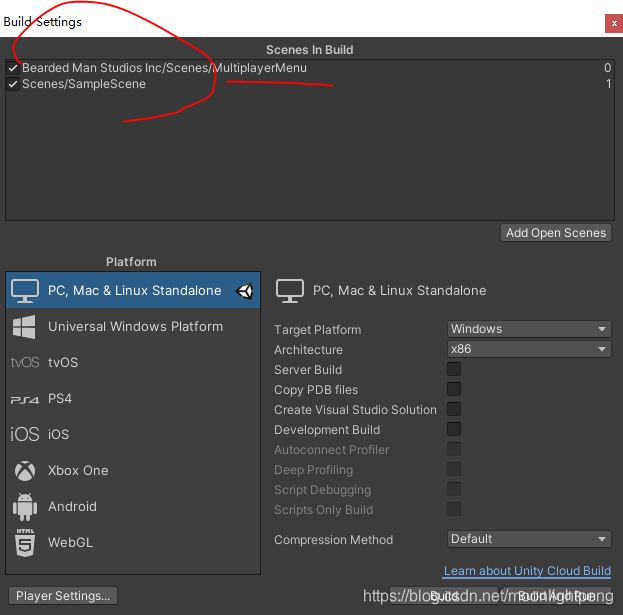Image resolution: width=623 pixels, height=615 pixels.
Task: Uncheck the Scenes/SampleScene checkbox
Action: click(13, 84)
